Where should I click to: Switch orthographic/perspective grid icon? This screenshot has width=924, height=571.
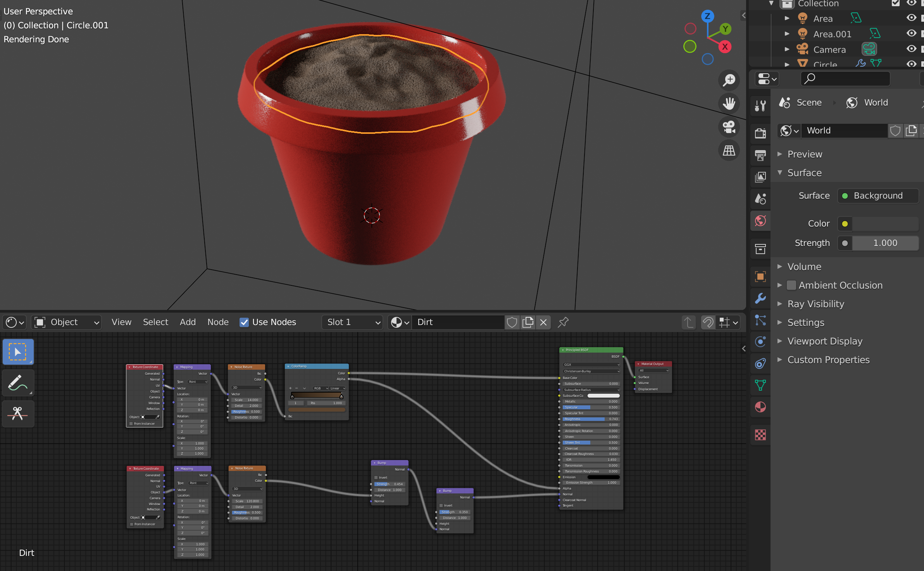(x=729, y=151)
